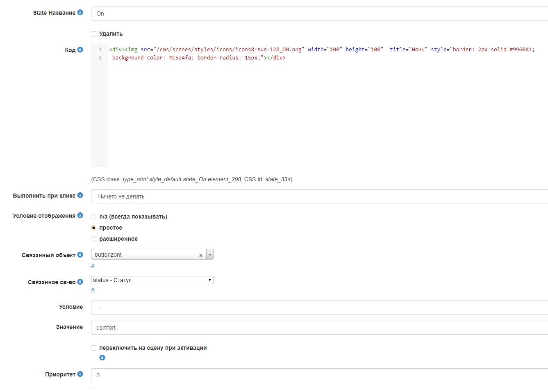This screenshot has height=392, width=548.
Task: Click info icon next to Выполнить при клике
Action: [80, 195]
